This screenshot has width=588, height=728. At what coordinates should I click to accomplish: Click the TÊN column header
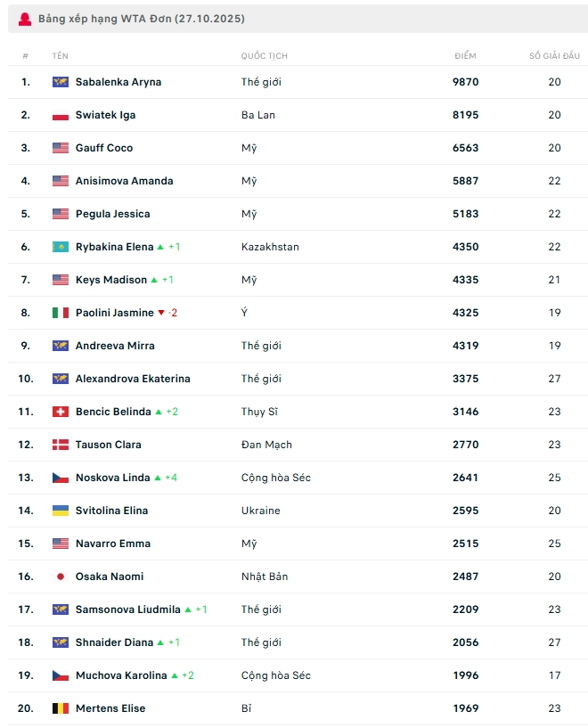click(60, 56)
